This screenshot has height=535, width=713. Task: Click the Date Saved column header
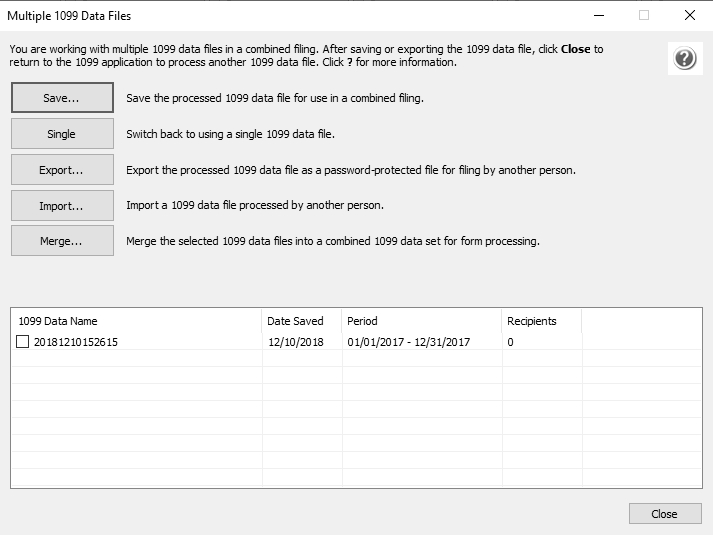tap(300, 321)
